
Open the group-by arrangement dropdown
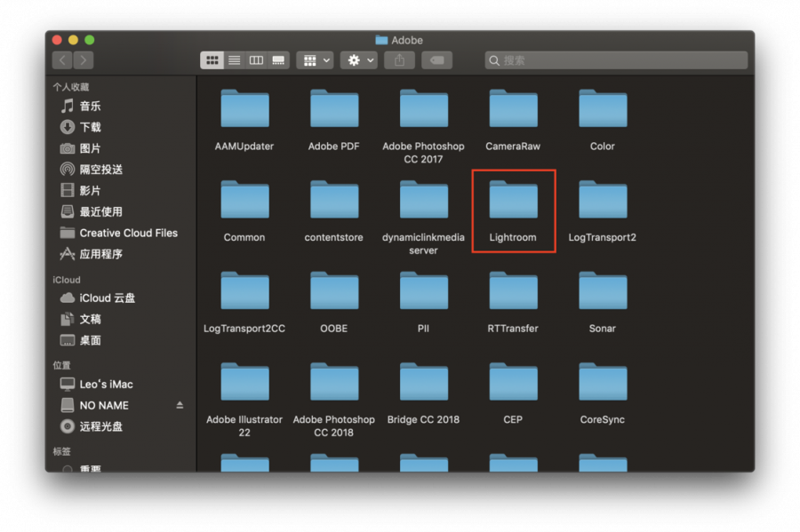pos(316,60)
